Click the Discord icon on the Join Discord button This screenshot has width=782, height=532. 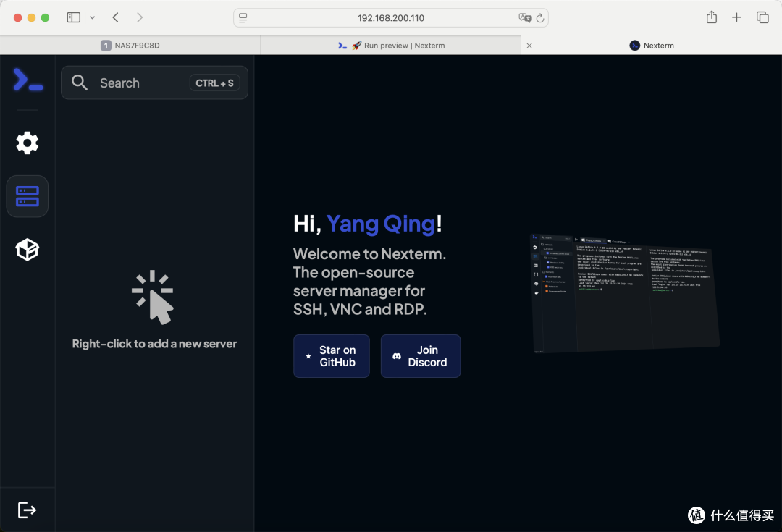point(397,355)
